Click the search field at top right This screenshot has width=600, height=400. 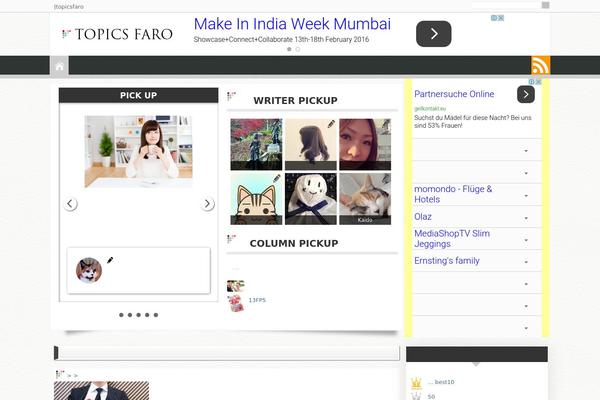pyautogui.click(x=506, y=5)
